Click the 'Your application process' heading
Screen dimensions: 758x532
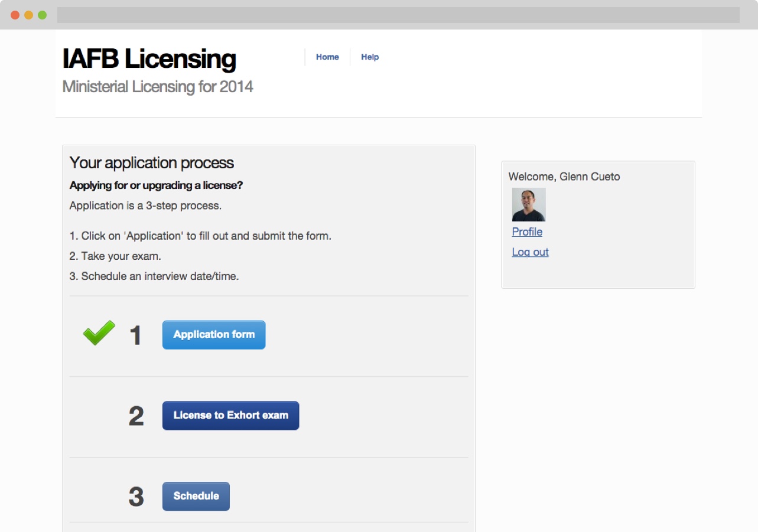(x=152, y=163)
